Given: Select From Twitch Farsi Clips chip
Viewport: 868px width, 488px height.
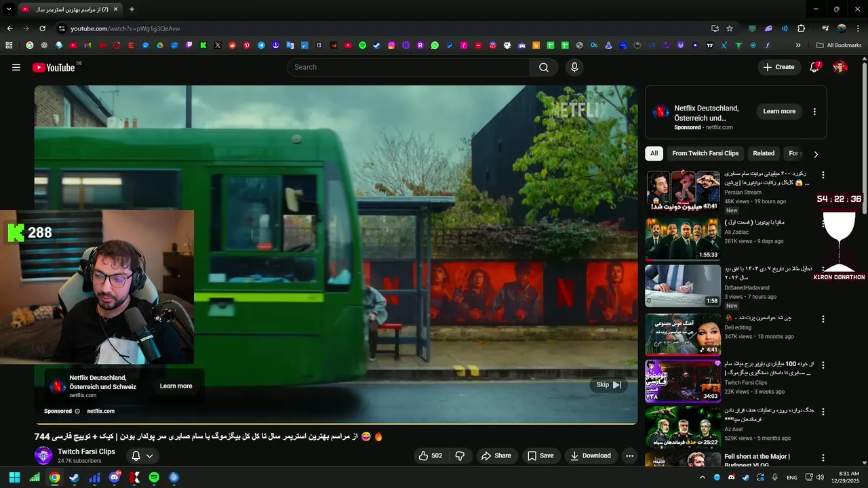Looking at the screenshot, I should (705, 153).
